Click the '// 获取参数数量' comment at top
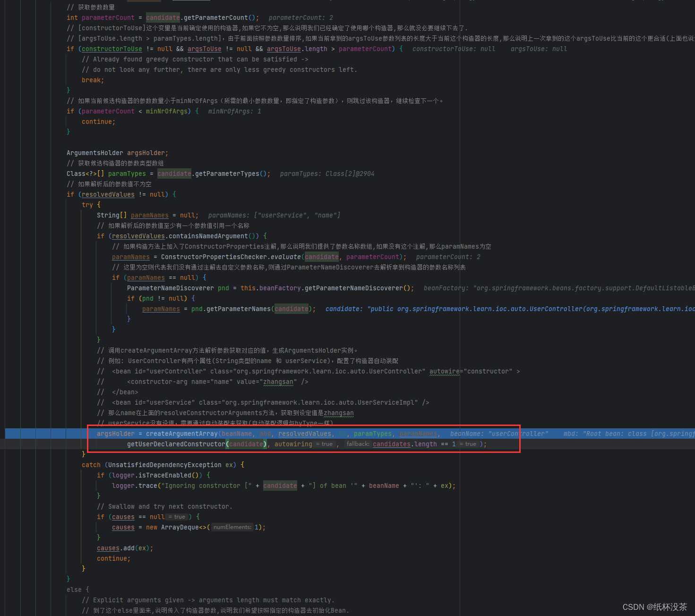Viewport: 695px width, 616px height. tap(91, 7)
